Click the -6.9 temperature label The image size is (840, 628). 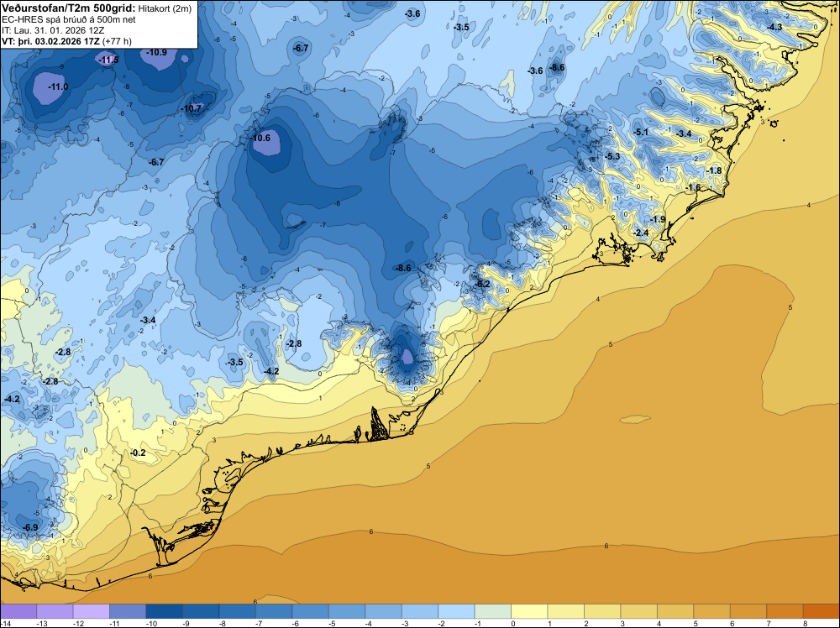tap(30, 528)
